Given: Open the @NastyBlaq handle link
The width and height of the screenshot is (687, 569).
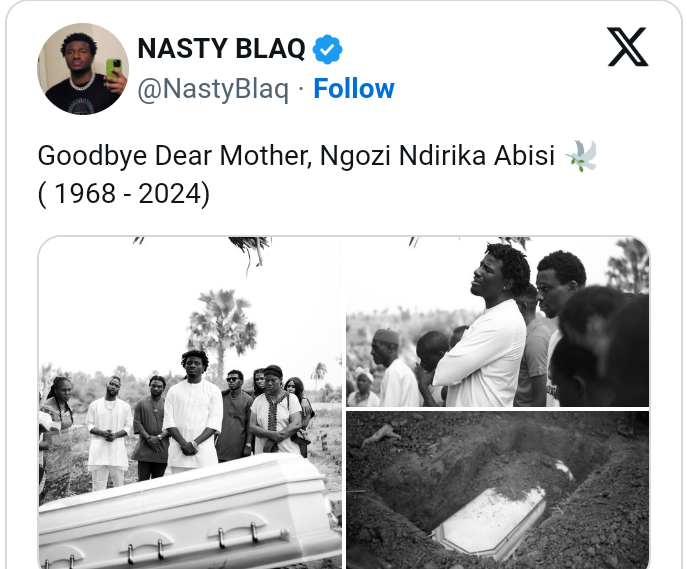Looking at the screenshot, I should [x=212, y=89].
